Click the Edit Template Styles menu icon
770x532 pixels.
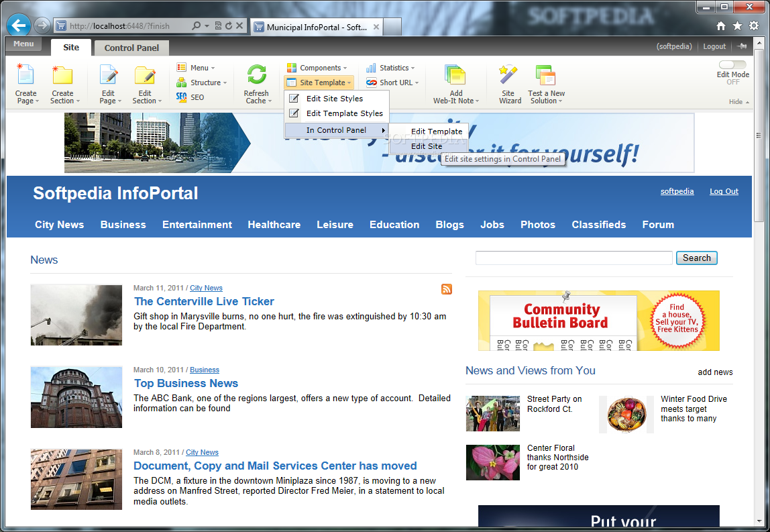pyautogui.click(x=294, y=113)
